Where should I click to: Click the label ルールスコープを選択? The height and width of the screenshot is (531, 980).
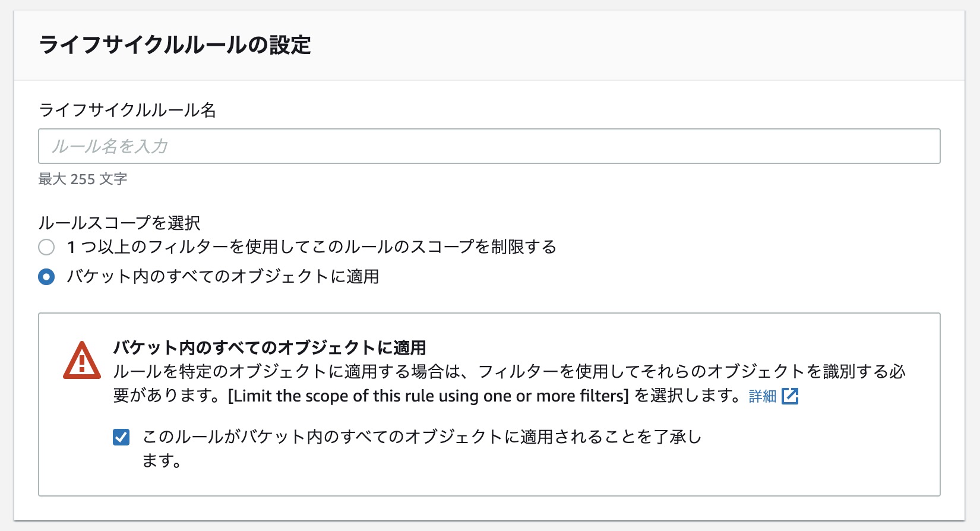pos(119,223)
